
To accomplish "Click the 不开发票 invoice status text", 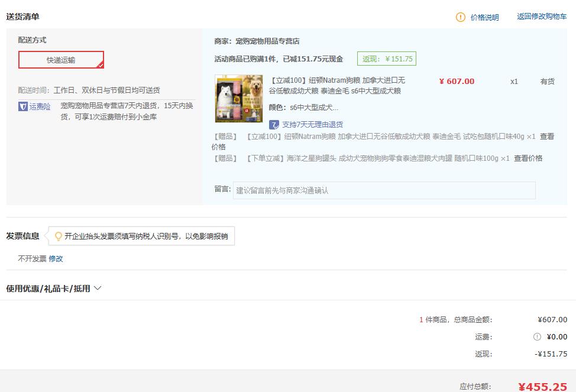I will pyautogui.click(x=33, y=258).
